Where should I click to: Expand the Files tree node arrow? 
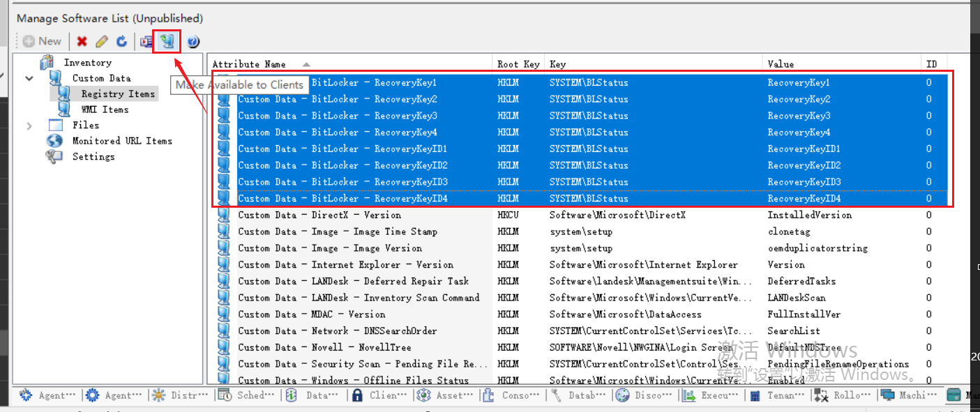coord(29,124)
